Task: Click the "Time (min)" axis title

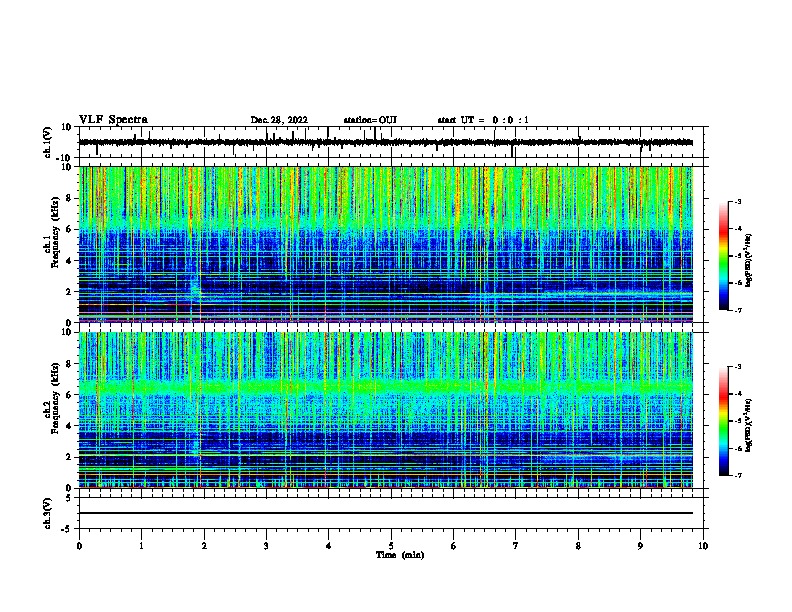Action: point(400,555)
